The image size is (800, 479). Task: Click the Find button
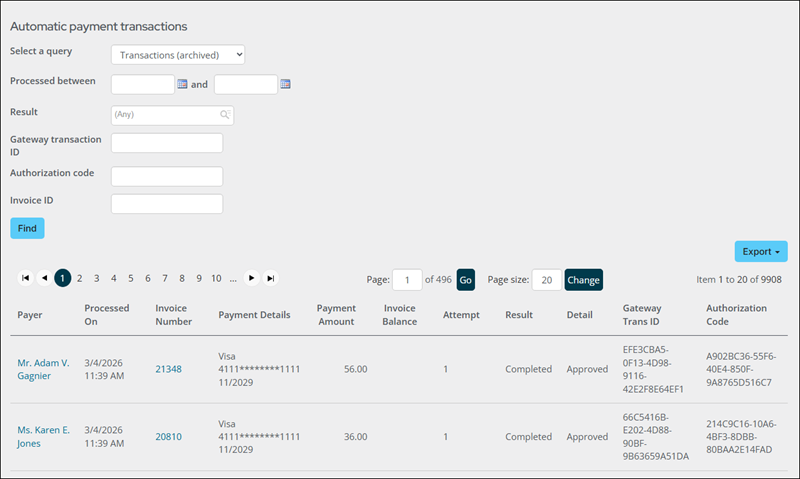click(x=27, y=228)
